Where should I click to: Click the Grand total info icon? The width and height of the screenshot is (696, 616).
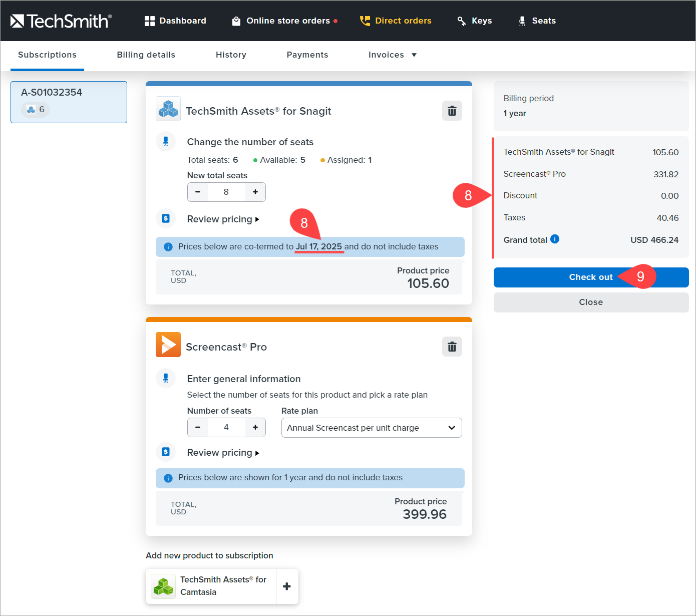pyautogui.click(x=555, y=239)
